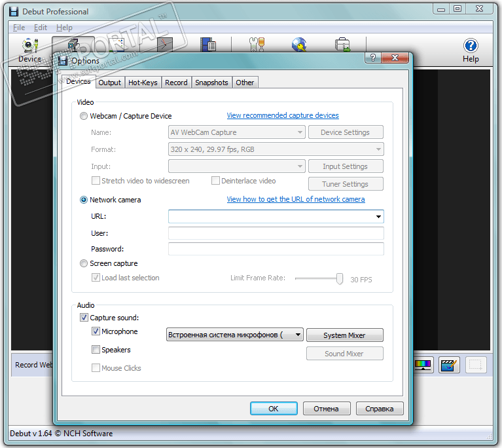502x448 pixels.
Task: Click the globe with key toolbar icon
Action: coord(299,45)
